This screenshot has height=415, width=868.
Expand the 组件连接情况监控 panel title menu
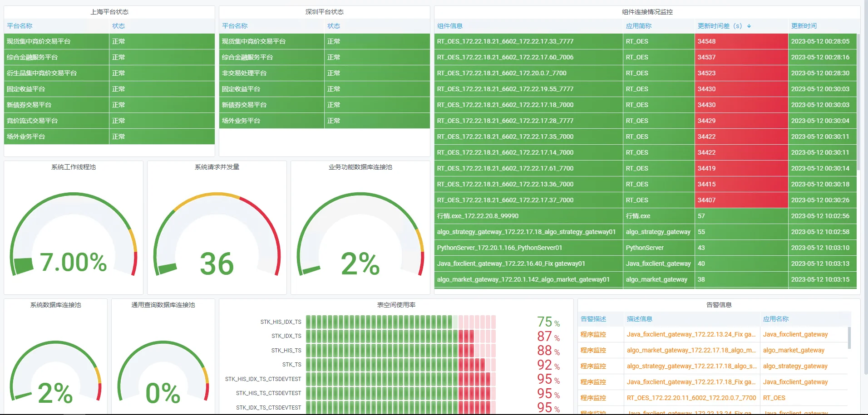pos(647,12)
